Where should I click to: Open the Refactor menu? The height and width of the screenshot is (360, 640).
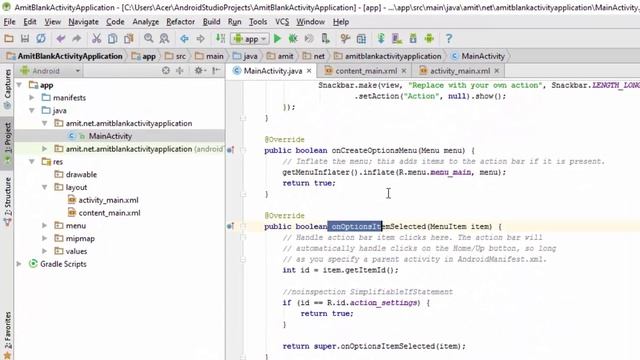[180, 22]
